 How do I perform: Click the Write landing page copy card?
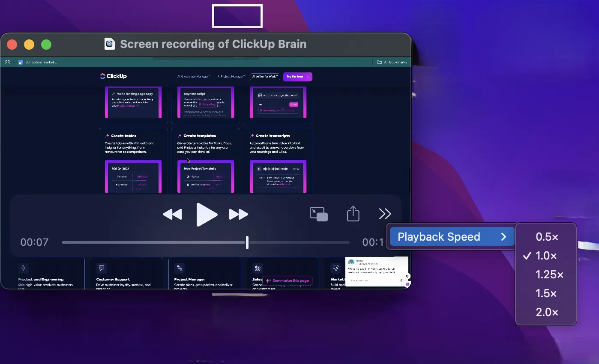coord(133,103)
